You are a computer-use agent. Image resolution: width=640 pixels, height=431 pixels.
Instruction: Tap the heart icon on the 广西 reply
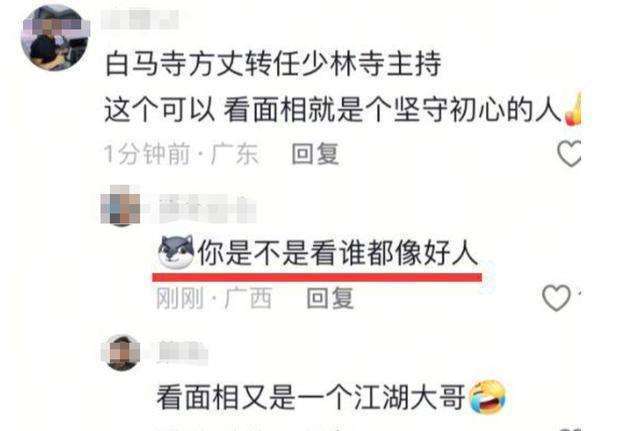coord(556,298)
